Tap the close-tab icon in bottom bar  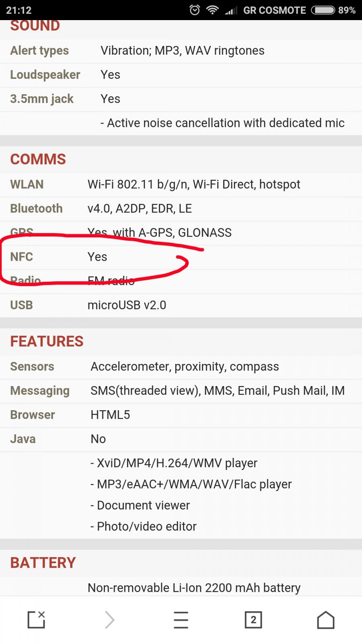36,619
